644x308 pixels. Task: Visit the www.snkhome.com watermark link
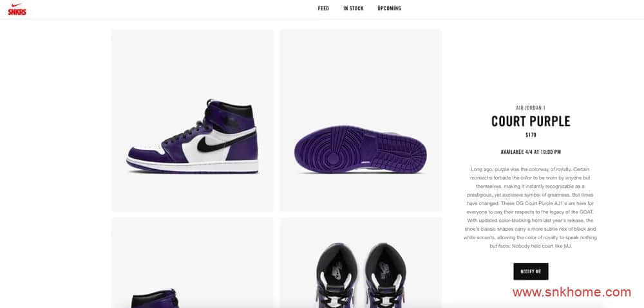coord(572,293)
